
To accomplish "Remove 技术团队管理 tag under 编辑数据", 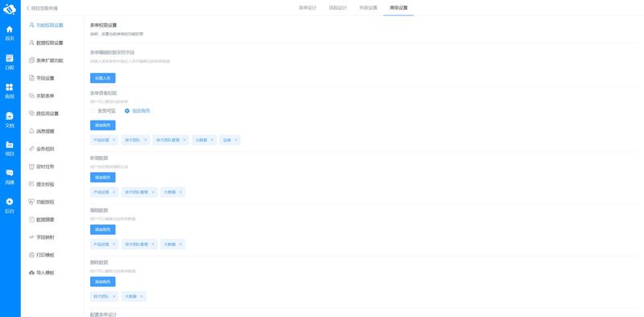I will 153,245.
